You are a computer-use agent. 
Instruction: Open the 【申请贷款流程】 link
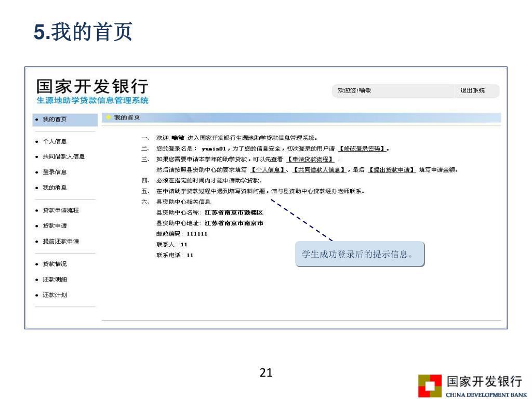point(311,159)
